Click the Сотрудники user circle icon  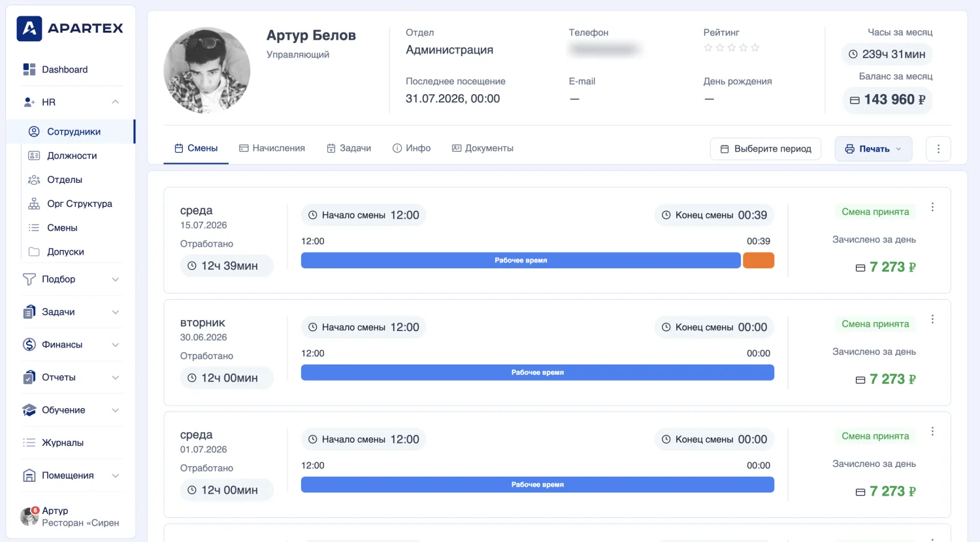[x=34, y=131]
